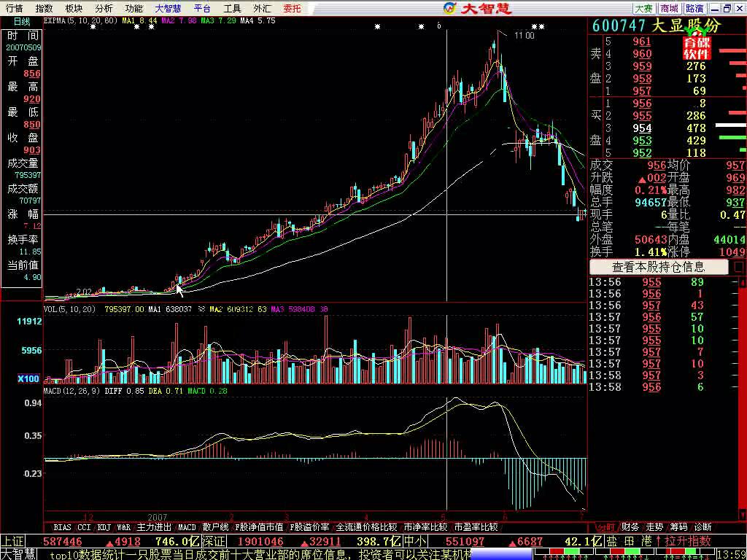
Task: Switch to the W&R indicator tab
Action: (x=123, y=527)
